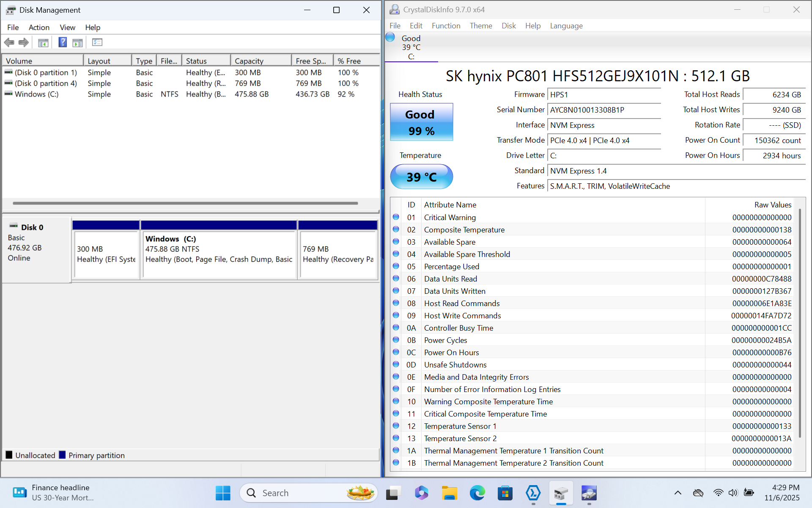Click the Good 99 % health status button
Screen dimensions: 812x508
click(x=421, y=122)
